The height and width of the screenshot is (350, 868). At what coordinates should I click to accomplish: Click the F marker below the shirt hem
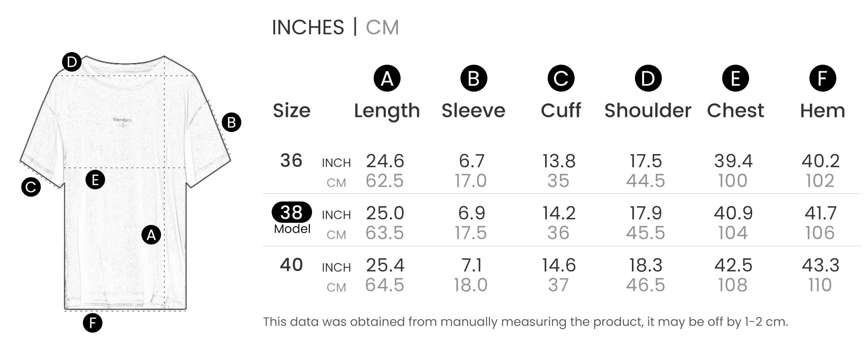pyautogui.click(x=92, y=323)
